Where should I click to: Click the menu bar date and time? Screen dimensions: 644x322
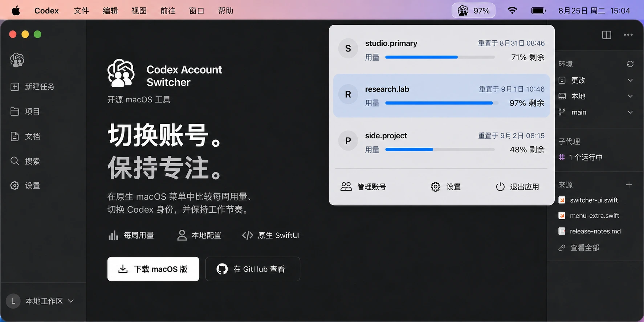pyautogui.click(x=594, y=11)
